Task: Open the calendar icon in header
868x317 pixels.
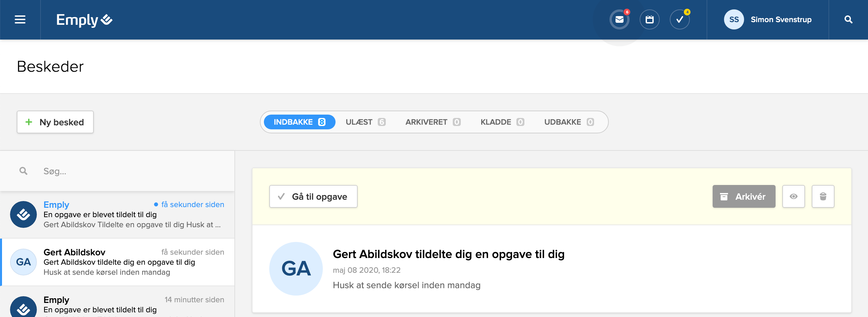Action: (x=649, y=19)
